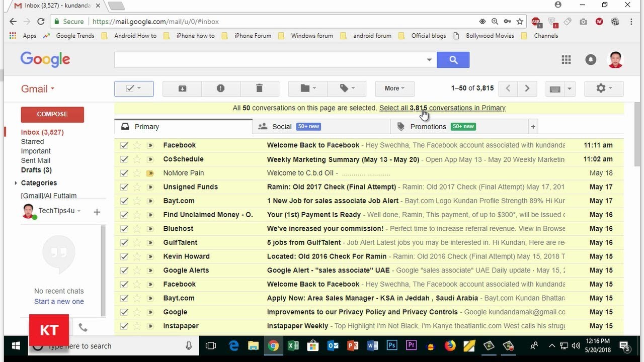Select all 3,815 conversations in Primary
The width and height of the screenshot is (644, 362).
point(442,108)
